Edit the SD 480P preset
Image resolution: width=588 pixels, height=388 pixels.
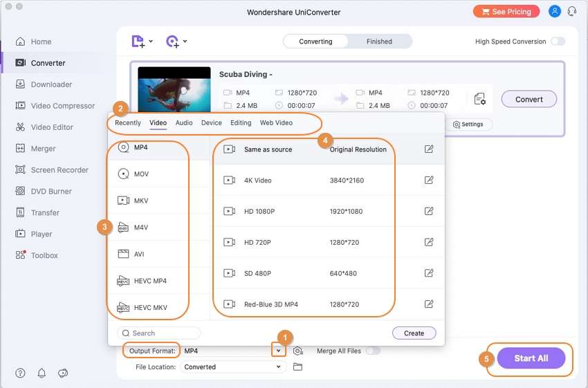click(x=429, y=273)
